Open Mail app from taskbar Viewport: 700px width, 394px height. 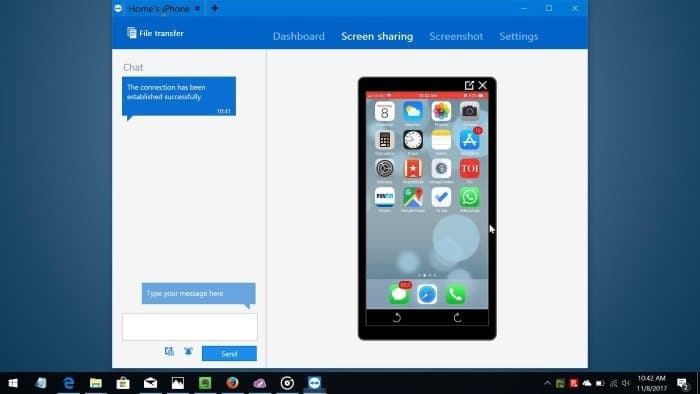pos(150,383)
